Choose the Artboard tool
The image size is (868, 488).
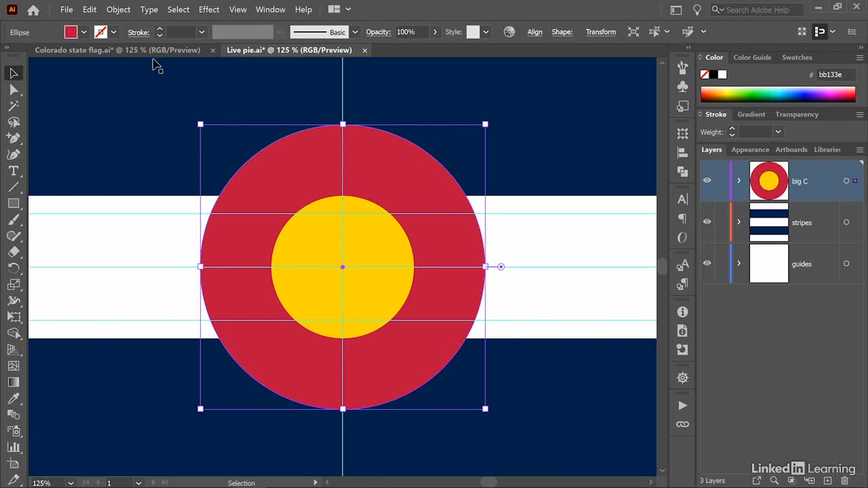[14, 464]
